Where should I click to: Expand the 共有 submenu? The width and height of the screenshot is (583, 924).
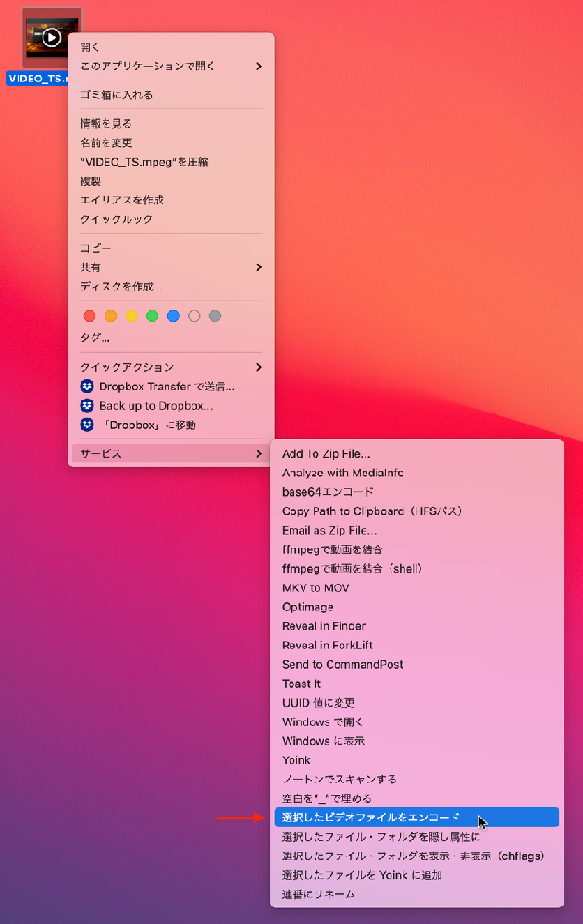(171, 267)
